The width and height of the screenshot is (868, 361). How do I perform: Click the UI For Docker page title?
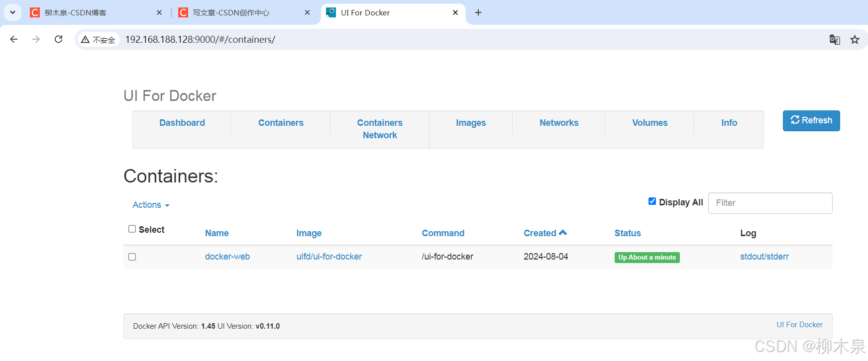170,95
